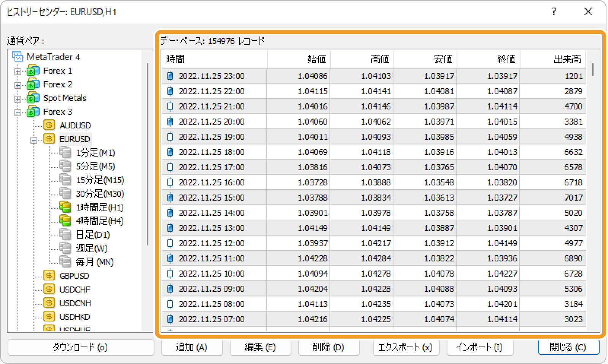Sort by the 出来高 column header
Screen dimensions: 608x364
tap(553, 59)
